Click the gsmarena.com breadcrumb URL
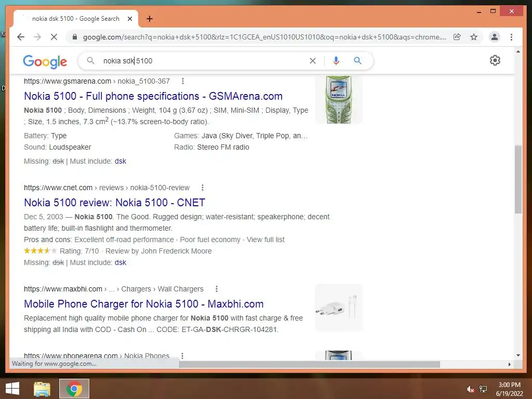The image size is (532, 399). point(97,81)
